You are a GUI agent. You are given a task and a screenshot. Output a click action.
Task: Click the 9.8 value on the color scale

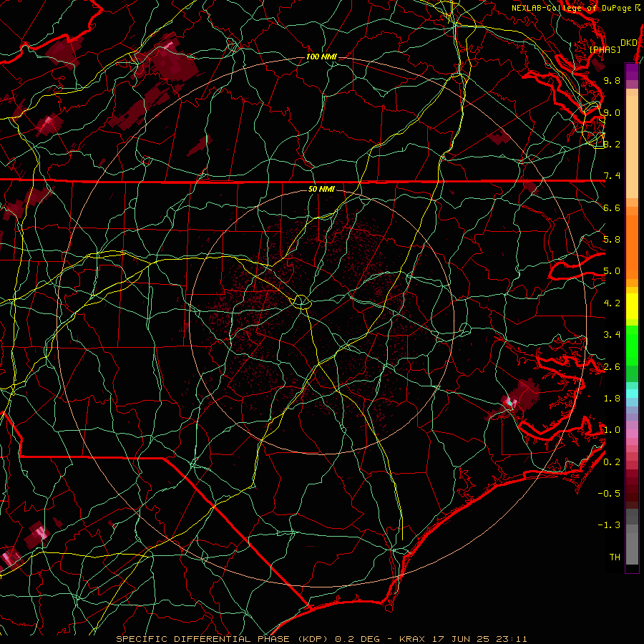[x=612, y=80]
